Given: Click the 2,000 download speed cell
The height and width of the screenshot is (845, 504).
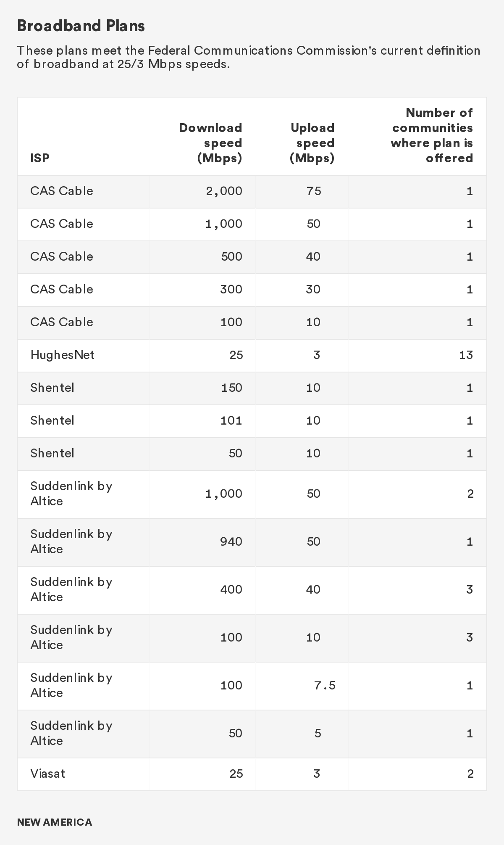Looking at the screenshot, I should pyautogui.click(x=224, y=191).
